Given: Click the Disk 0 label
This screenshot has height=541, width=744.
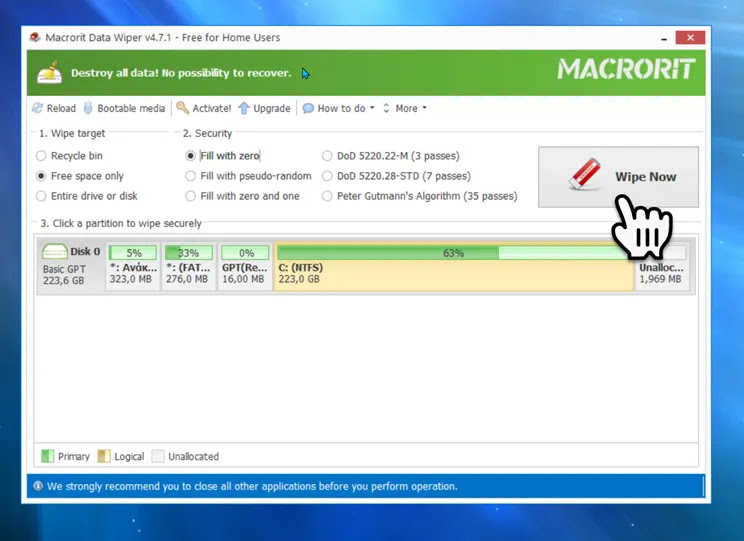Looking at the screenshot, I should click(x=85, y=252).
